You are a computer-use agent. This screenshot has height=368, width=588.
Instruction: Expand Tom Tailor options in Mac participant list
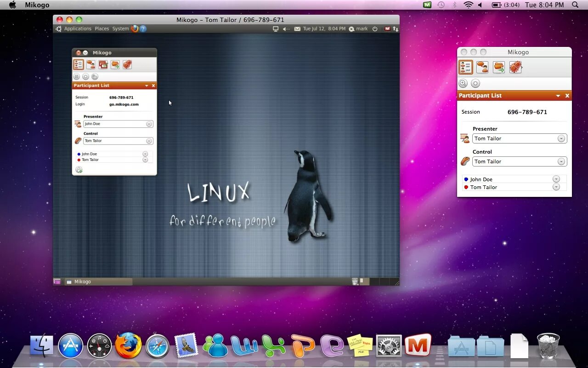pyautogui.click(x=556, y=187)
